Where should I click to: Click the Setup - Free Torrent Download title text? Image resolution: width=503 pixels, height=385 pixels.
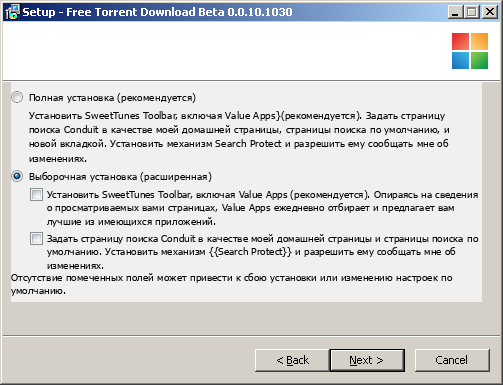(157, 12)
